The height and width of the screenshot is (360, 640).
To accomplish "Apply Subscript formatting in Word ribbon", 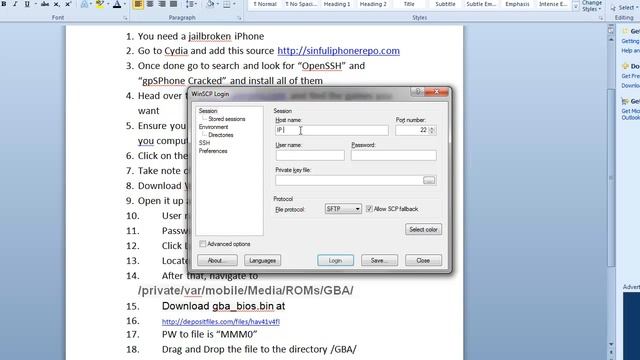I will 57,4.
